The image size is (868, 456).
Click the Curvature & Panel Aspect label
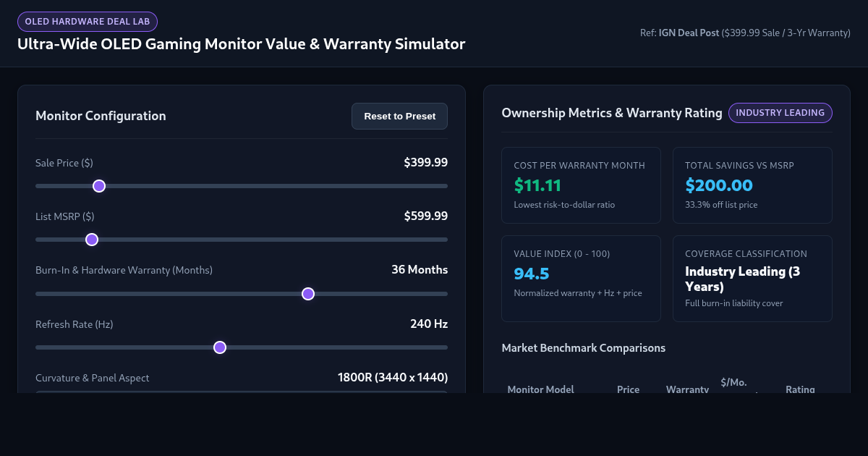93,378
